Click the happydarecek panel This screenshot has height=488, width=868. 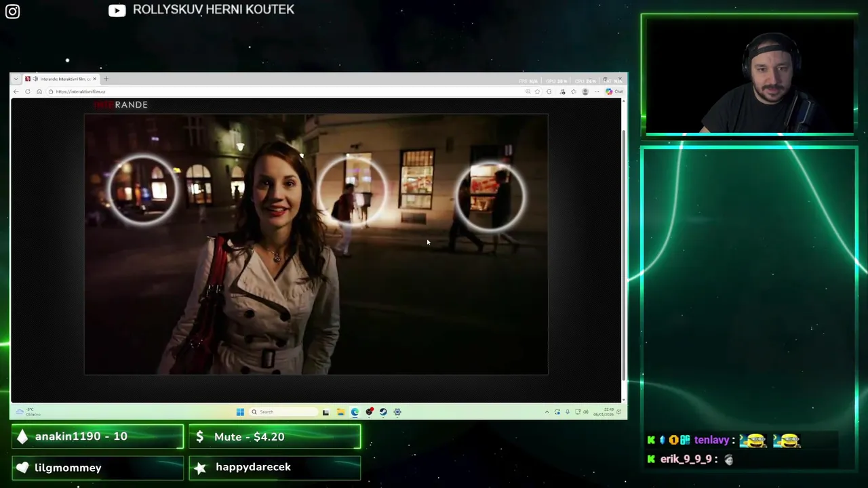[275, 468]
